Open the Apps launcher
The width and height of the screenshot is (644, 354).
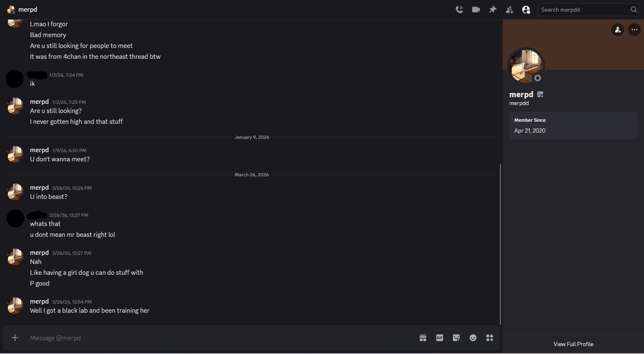(x=490, y=338)
